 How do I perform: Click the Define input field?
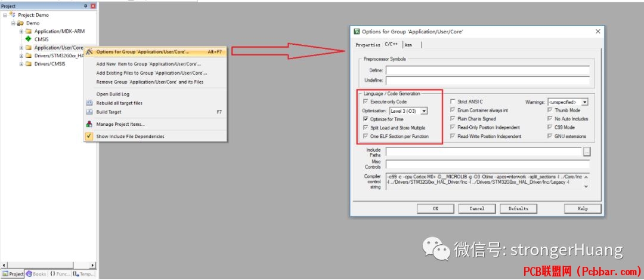tap(488, 70)
